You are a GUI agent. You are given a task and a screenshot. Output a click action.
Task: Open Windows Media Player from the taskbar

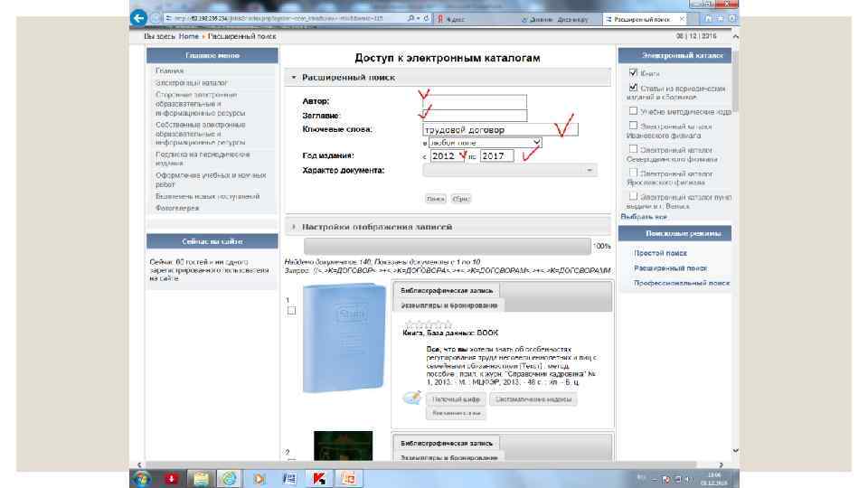259,479
